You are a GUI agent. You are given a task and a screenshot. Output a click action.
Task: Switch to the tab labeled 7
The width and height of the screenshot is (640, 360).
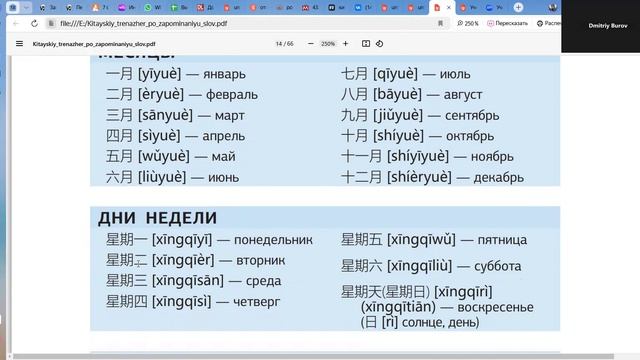coord(100,7)
